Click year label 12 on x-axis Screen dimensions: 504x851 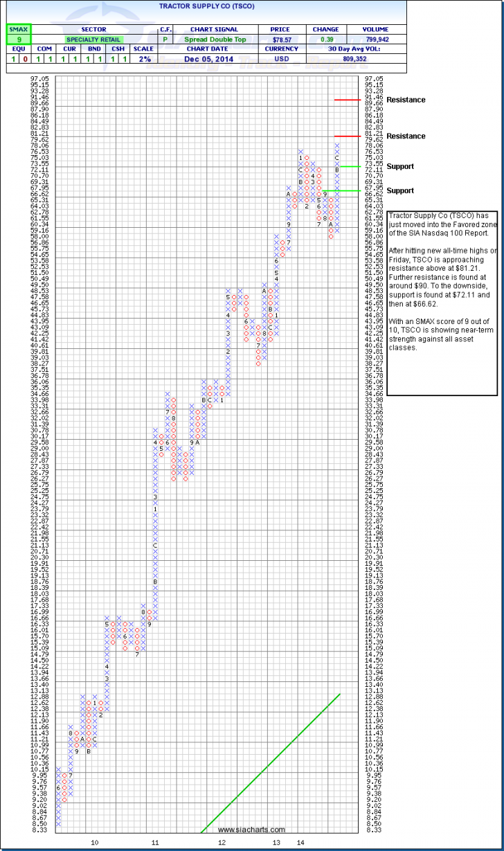point(222,843)
